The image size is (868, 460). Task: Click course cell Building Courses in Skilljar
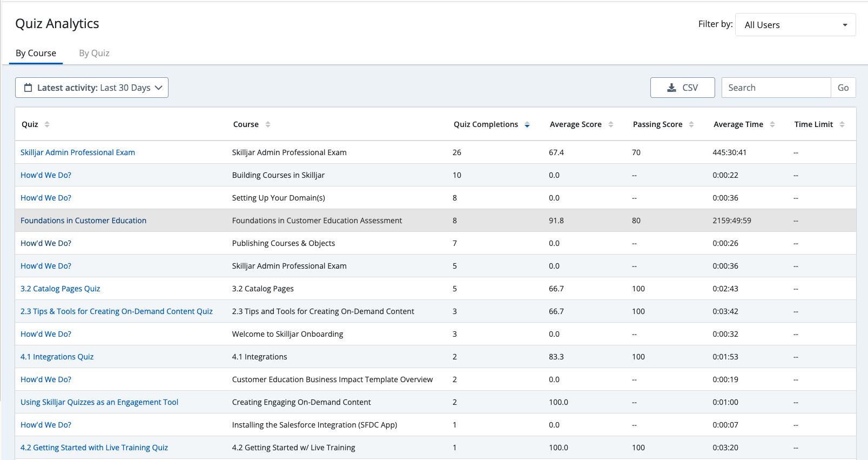pos(278,175)
